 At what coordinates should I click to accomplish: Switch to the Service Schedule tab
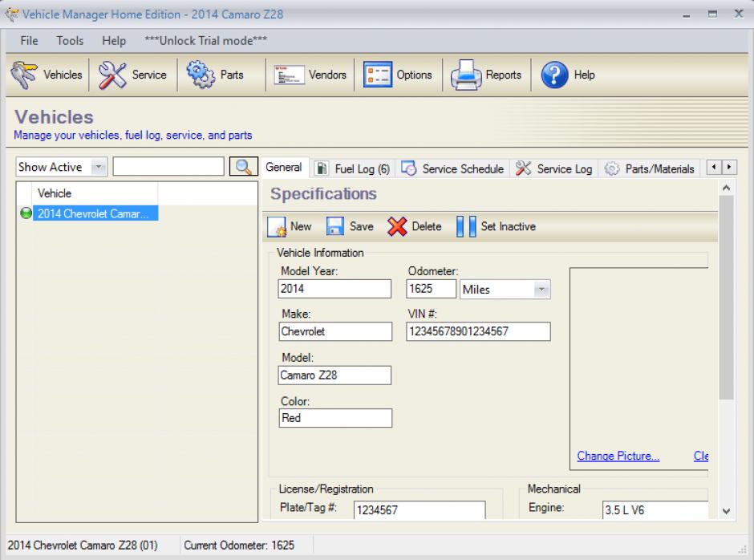[x=452, y=168]
